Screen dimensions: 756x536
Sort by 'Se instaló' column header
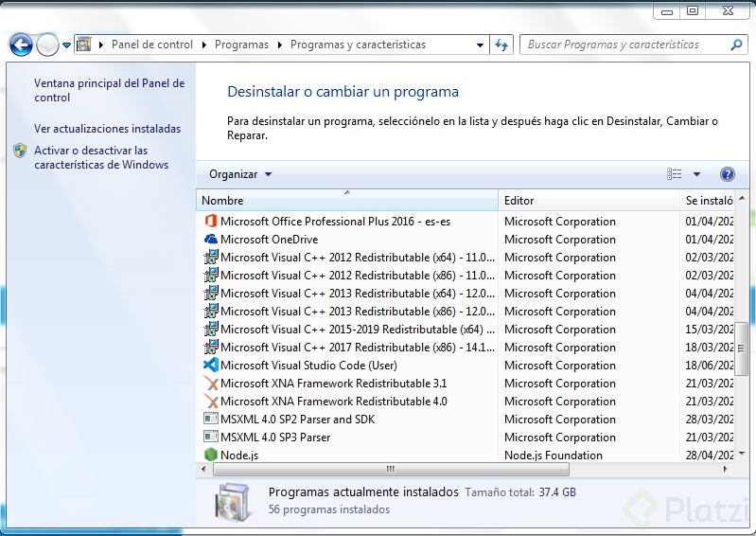pyautogui.click(x=707, y=200)
